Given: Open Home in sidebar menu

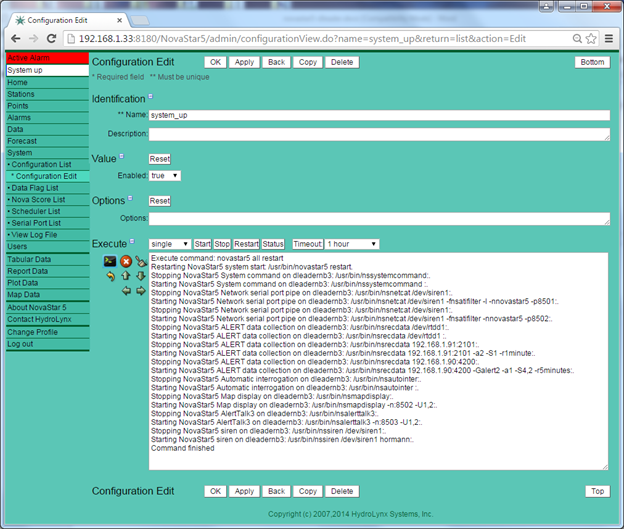Looking at the screenshot, I should click(x=47, y=82).
